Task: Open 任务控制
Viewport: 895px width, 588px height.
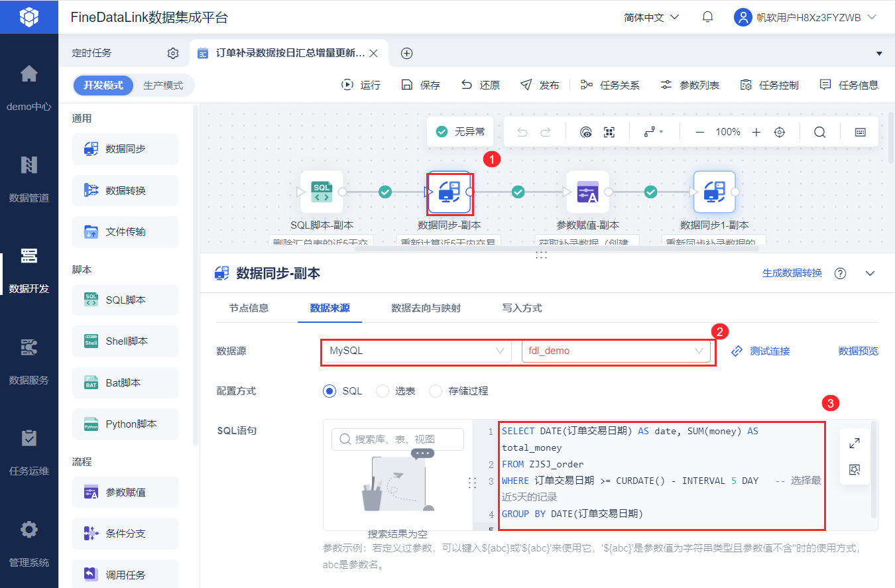Action: click(769, 85)
